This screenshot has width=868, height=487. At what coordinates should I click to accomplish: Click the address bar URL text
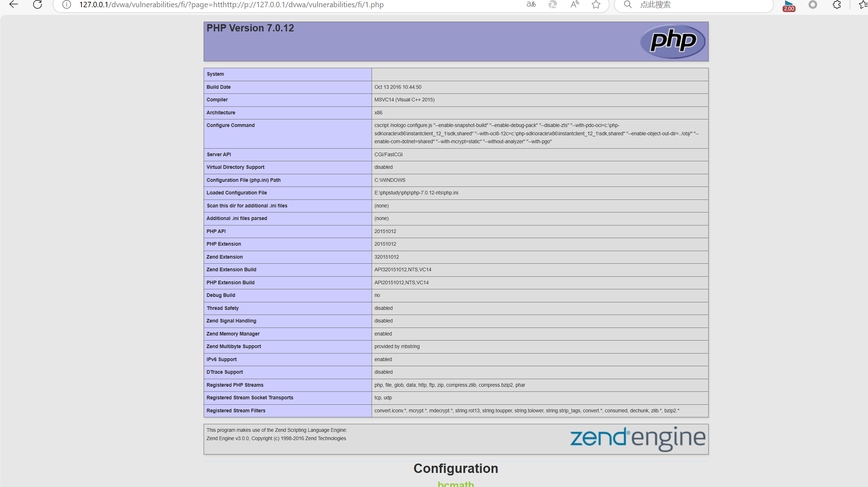[x=231, y=5]
